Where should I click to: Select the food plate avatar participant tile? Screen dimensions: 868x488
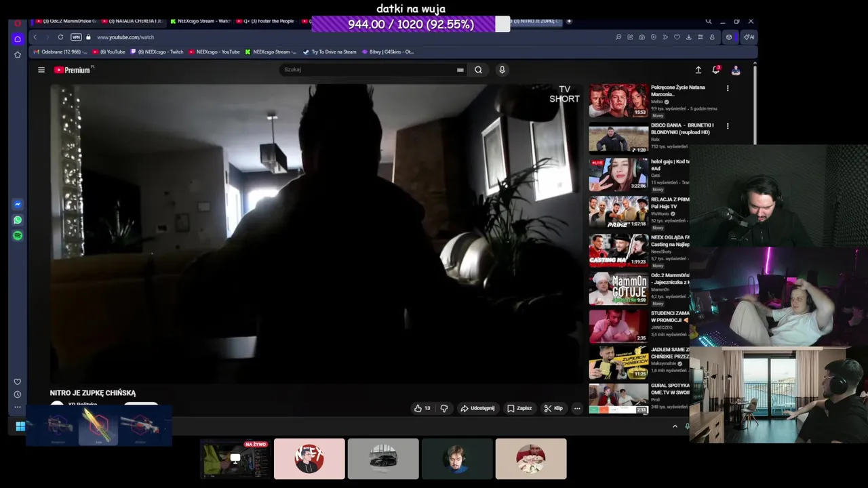[531, 459]
